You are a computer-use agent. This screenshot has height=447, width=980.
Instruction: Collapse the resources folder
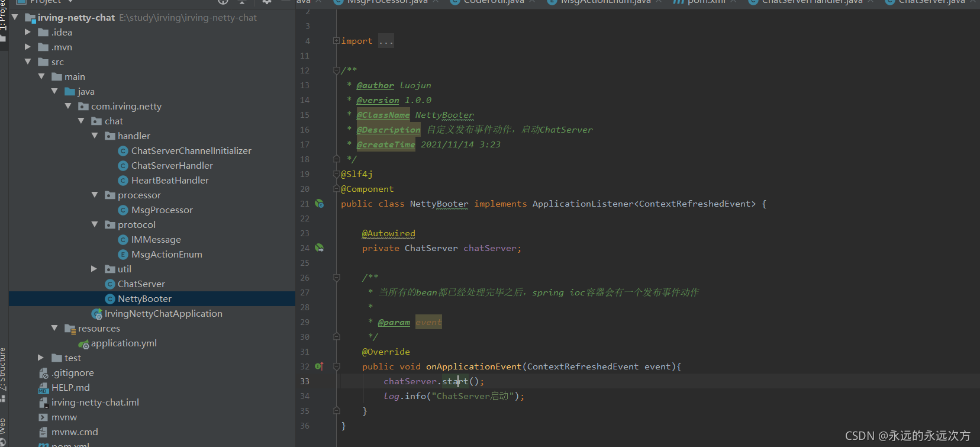click(54, 328)
